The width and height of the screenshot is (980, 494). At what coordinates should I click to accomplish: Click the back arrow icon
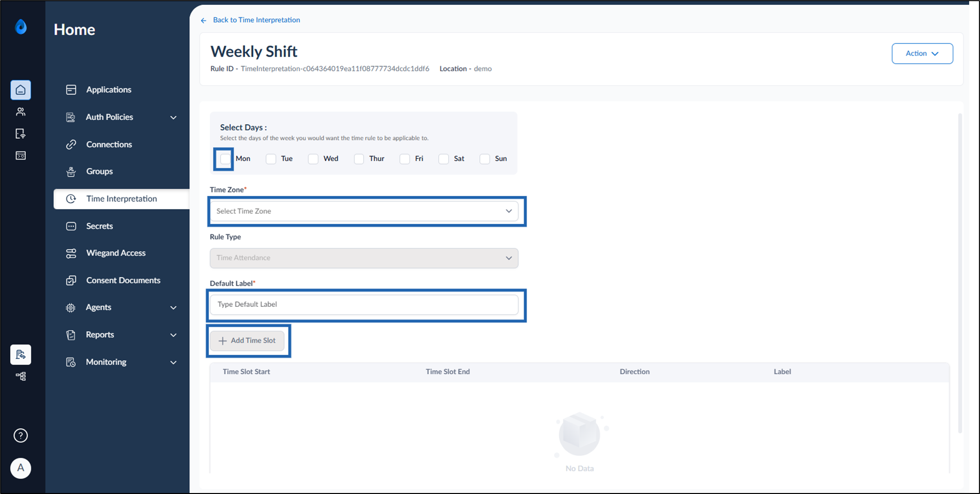(x=203, y=21)
